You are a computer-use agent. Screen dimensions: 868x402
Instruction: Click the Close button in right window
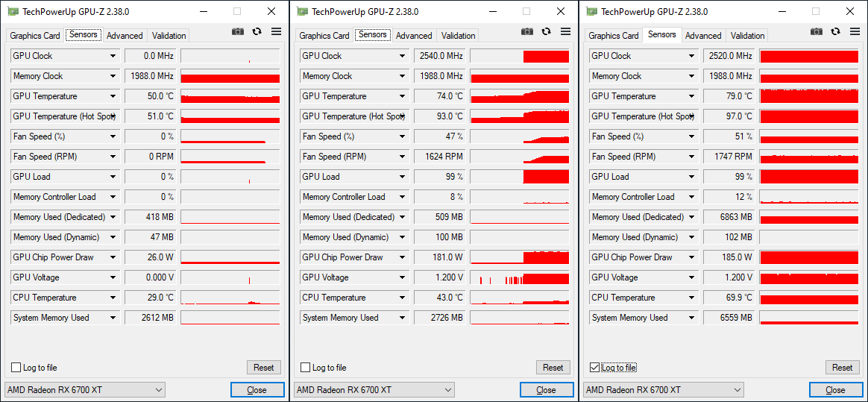(836, 390)
